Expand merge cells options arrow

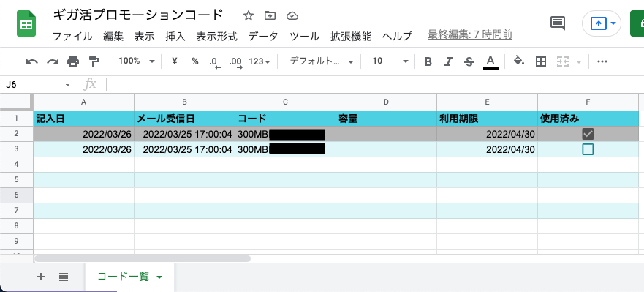pos(580,62)
